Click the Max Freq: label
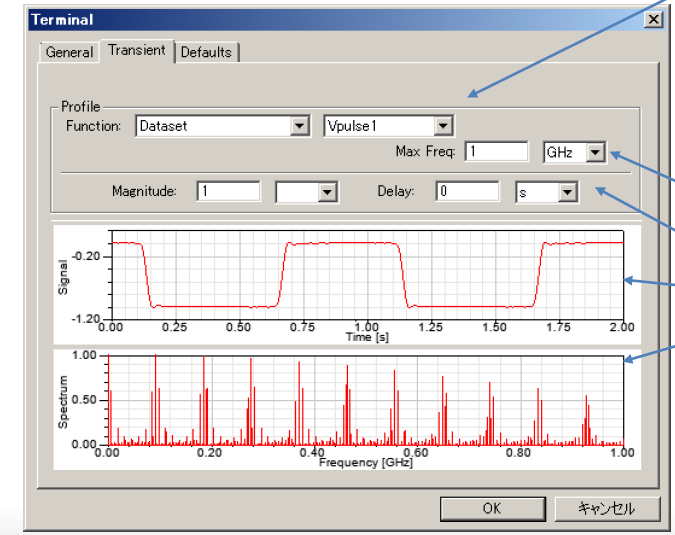Image resolution: width=675 pixels, height=535 pixels. pyautogui.click(x=425, y=152)
